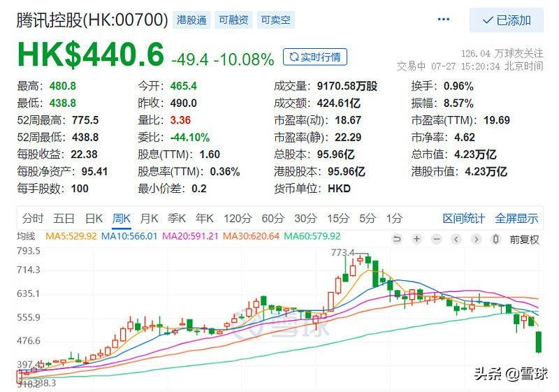Image resolution: width=559 pixels, height=392 pixels.
Task: Click the chart scroll left chevron icon
Action: coord(456,239)
